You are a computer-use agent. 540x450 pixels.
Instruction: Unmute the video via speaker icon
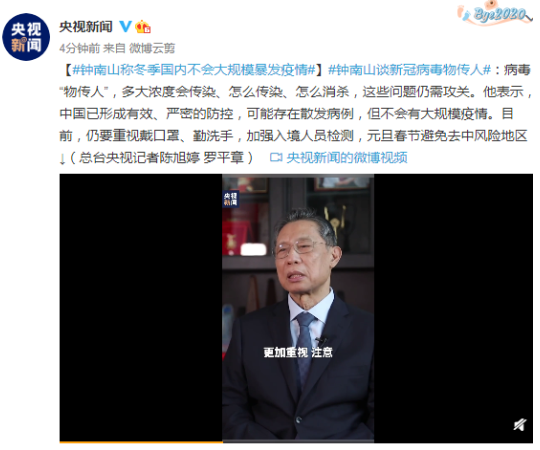(520, 425)
